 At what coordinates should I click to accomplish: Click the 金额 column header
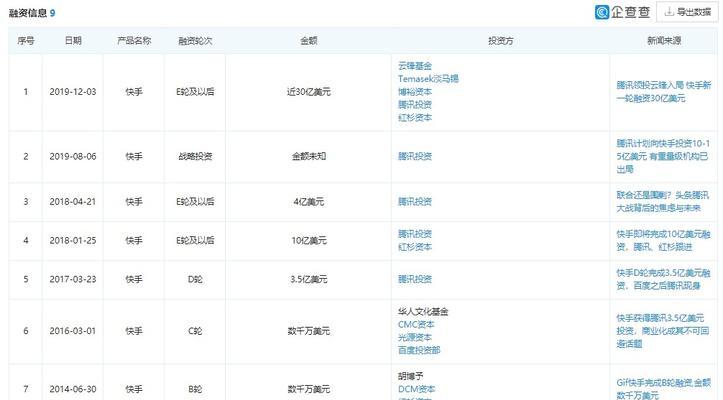pyautogui.click(x=308, y=41)
